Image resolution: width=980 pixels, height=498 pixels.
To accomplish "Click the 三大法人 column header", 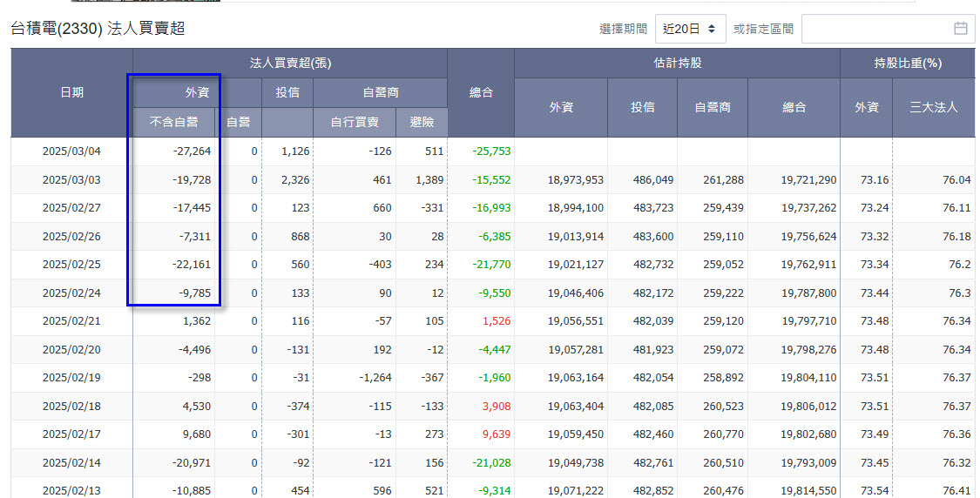I will click(933, 107).
